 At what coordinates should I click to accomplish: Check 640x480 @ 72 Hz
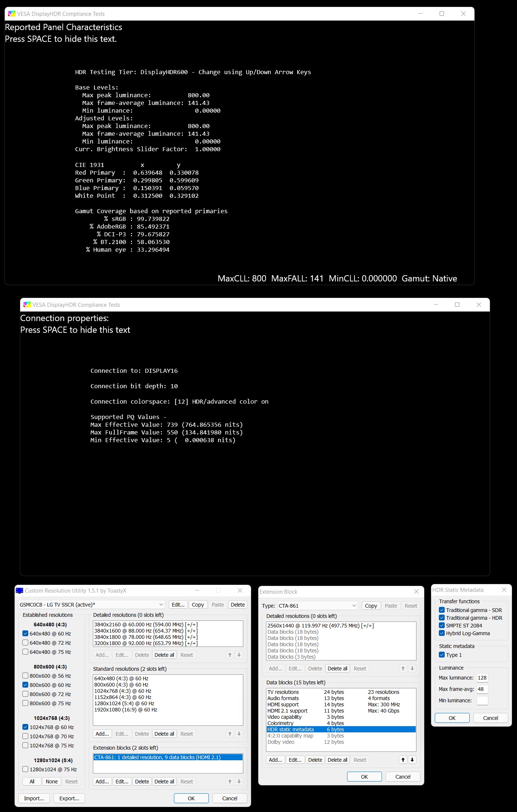25,642
